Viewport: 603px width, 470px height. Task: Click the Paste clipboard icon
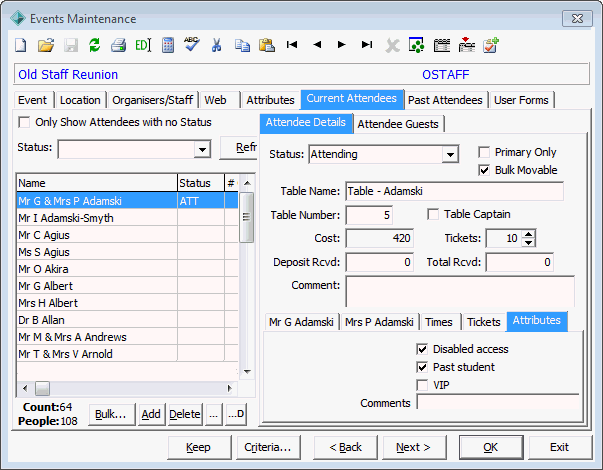(x=267, y=45)
